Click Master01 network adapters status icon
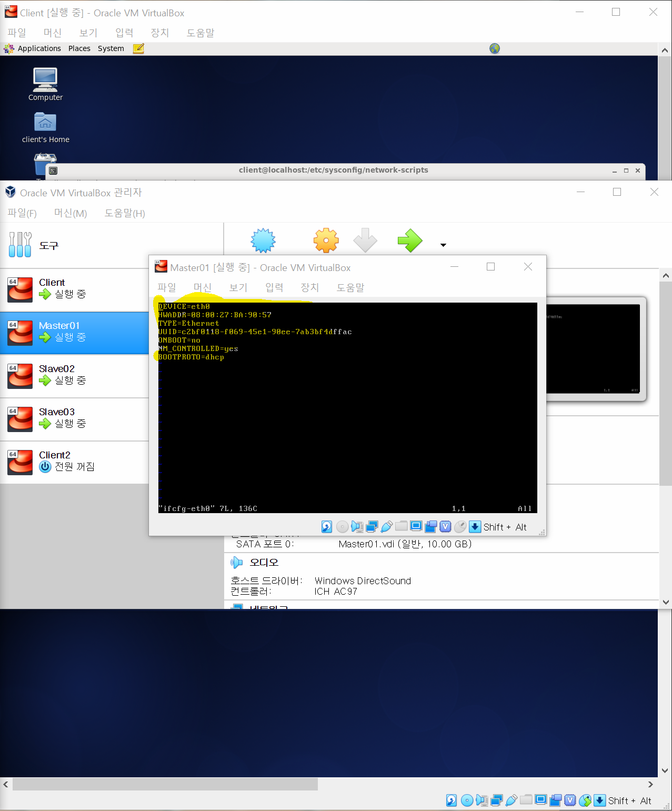The height and width of the screenshot is (811, 672). 372,527
